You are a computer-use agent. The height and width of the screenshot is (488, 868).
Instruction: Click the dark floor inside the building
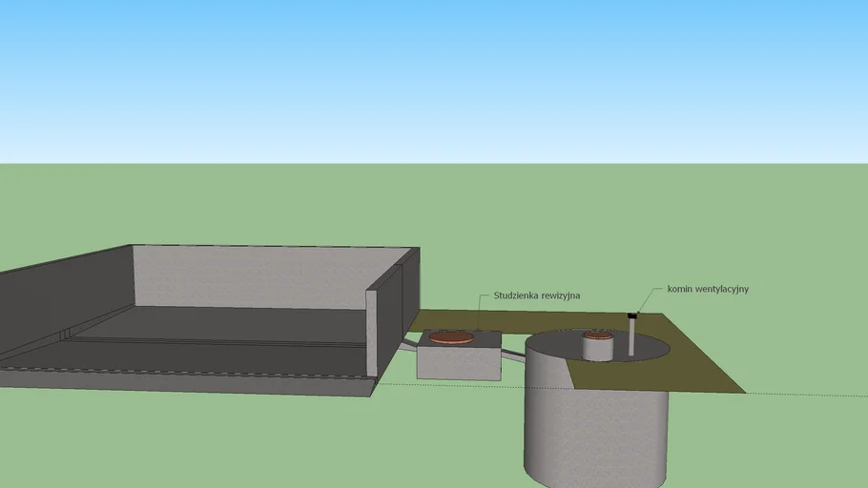pyautogui.click(x=219, y=324)
